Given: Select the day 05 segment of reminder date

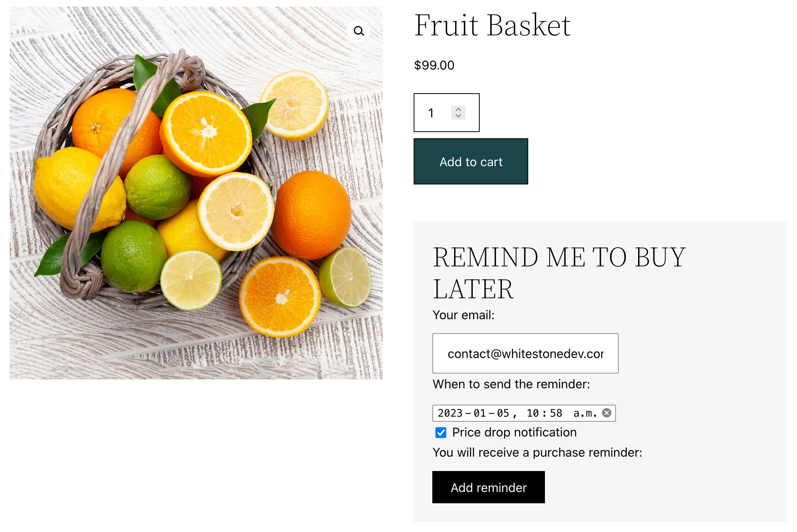Looking at the screenshot, I should pos(503,413).
